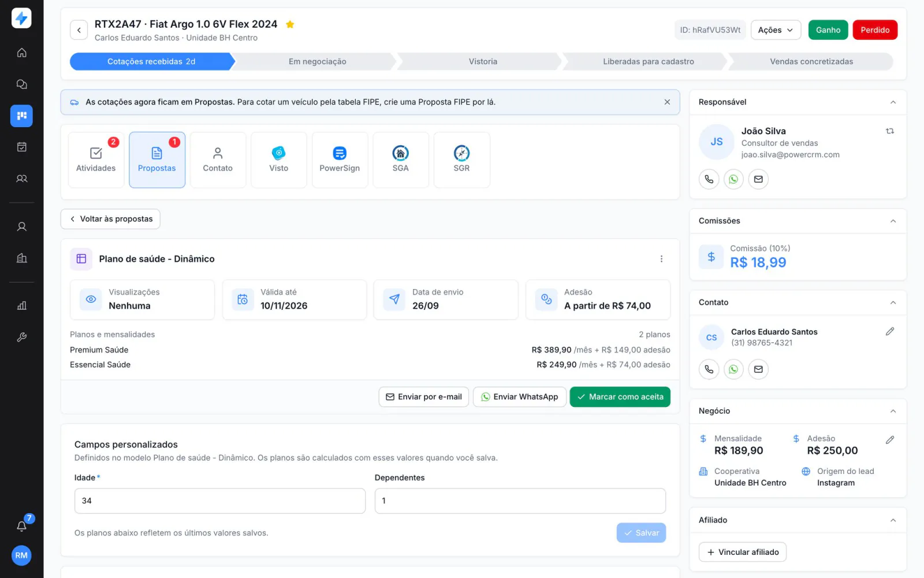Screen dimensions: 924x578
Task: Click Marcar como aceita button
Action: coord(620,397)
